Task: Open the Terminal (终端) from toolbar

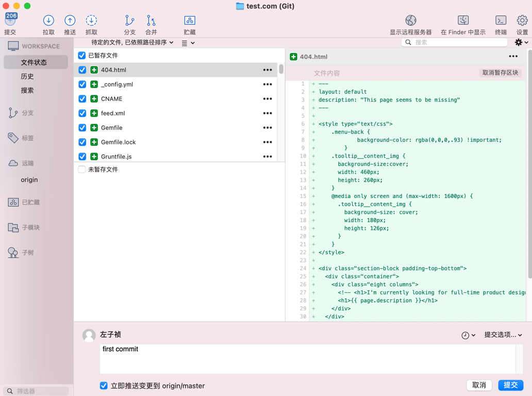Action: pos(501,21)
